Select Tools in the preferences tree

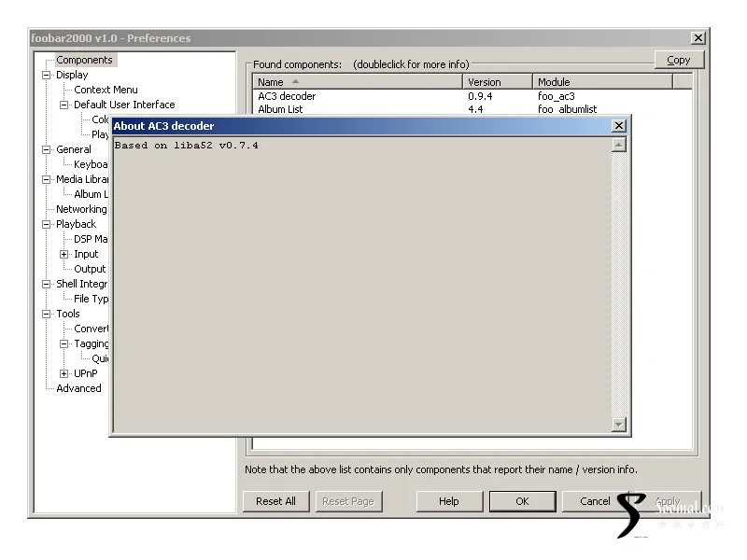(x=68, y=314)
